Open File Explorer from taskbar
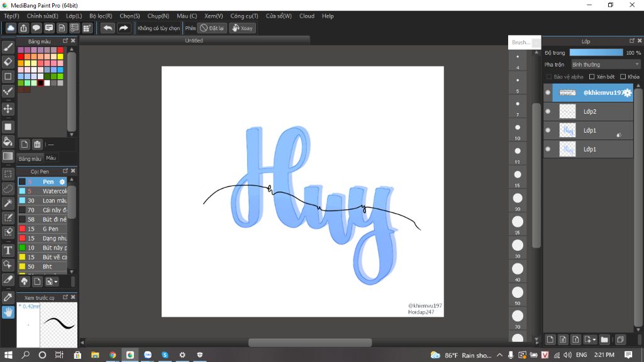The width and height of the screenshot is (644, 362). pos(95,354)
